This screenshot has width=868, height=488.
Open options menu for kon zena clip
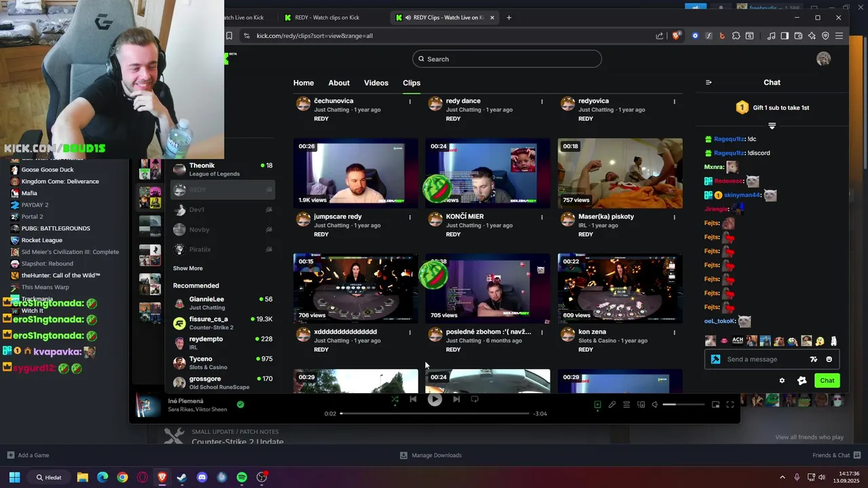(x=674, y=333)
